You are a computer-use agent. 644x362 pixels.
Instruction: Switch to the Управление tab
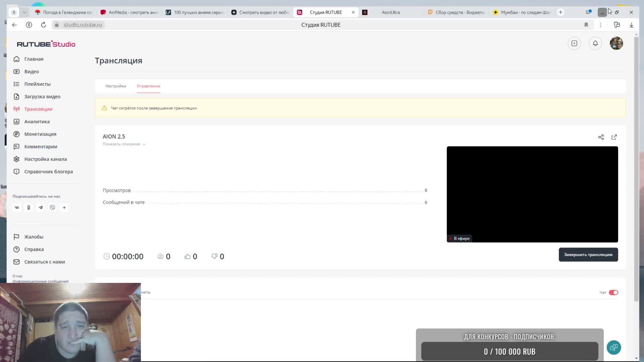(148, 86)
